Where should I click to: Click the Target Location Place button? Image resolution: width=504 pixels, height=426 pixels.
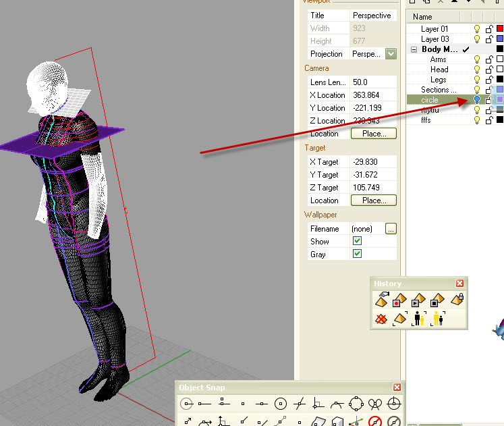click(373, 201)
